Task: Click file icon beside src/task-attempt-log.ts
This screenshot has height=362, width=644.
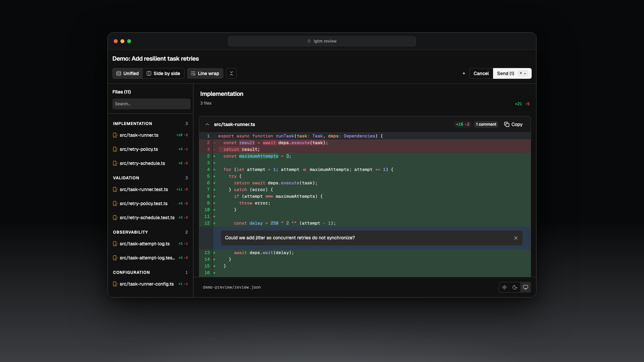Action: [115, 244]
